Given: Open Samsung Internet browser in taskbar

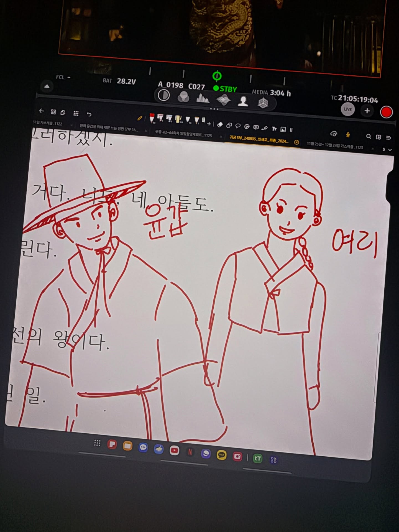Looking at the screenshot, I should click(206, 454).
